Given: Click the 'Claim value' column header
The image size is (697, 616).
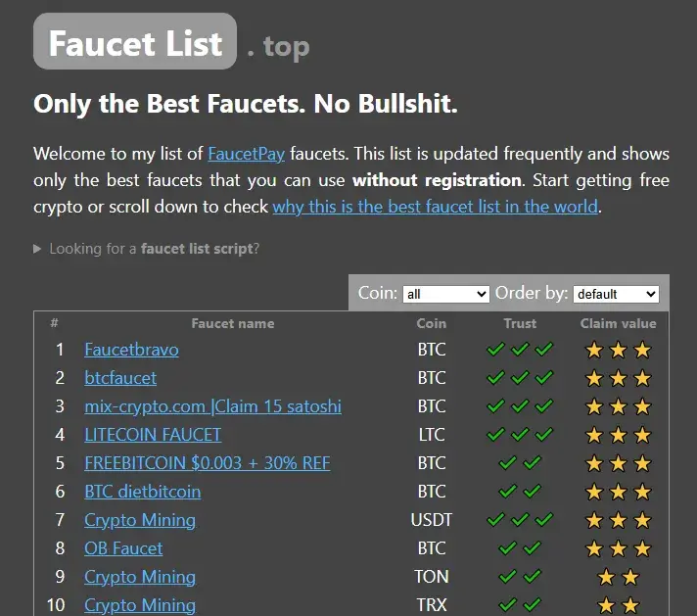Looking at the screenshot, I should pyautogui.click(x=619, y=323).
